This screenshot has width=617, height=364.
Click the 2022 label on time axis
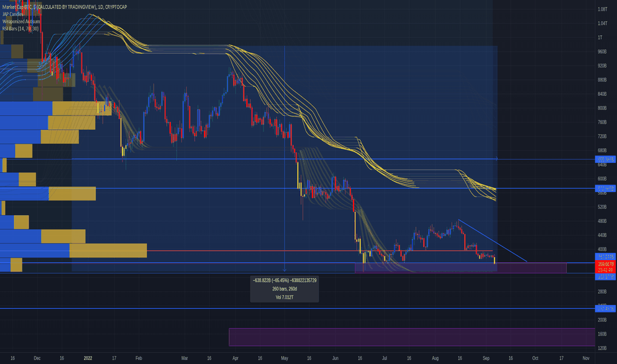[88, 358]
